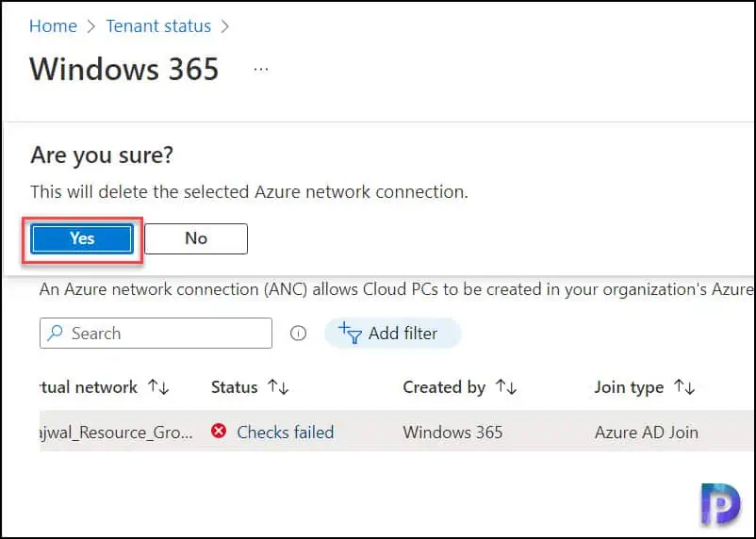Confirm deletion with the Yes button
Image resolution: width=756 pixels, height=539 pixels.
pos(82,238)
